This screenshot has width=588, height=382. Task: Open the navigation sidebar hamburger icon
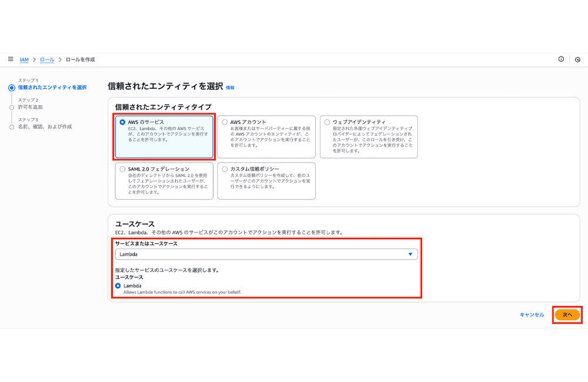pyautogui.click(x=10, y=59)
